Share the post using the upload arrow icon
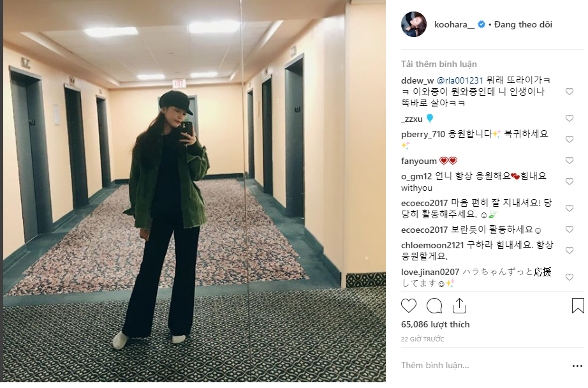This screenshot has width=588, height=388. click(x=459, y=306)
